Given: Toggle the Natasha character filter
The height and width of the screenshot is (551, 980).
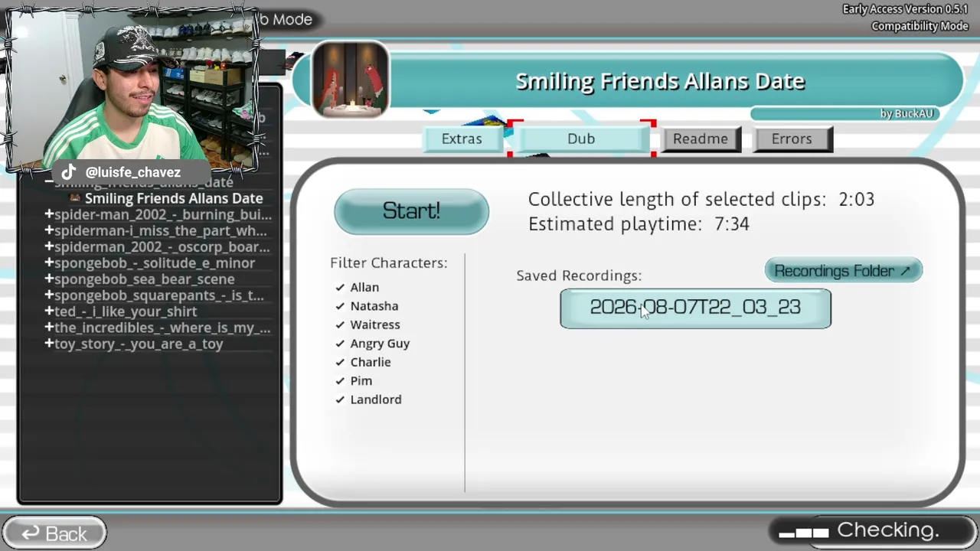Looking at the screenshot, I should point(367,306).
